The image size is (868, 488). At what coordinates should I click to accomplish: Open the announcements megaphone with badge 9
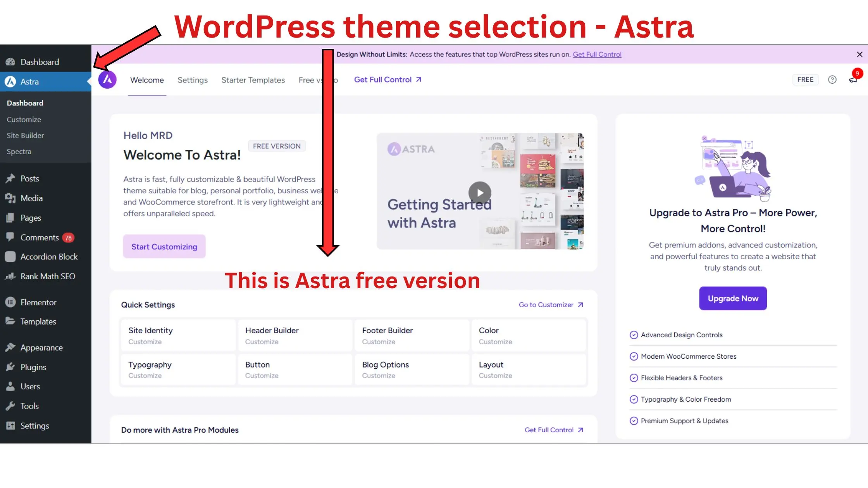(x=853, y=79)
